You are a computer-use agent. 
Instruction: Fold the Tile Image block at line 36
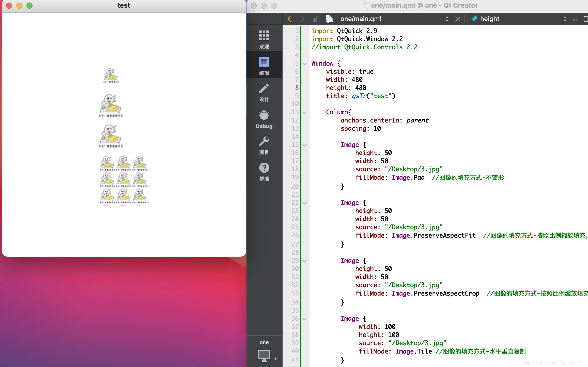tap(305, 319)
